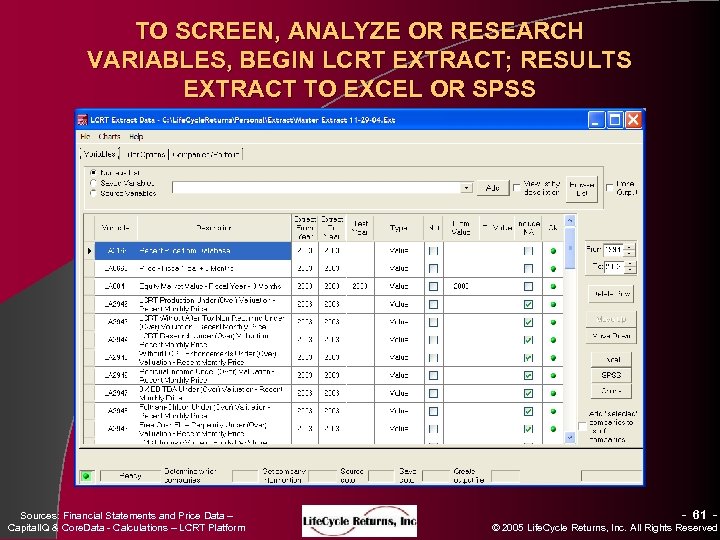Click the Delete Row button
The height and width of the screenshot is (540, 720).
[x=611, y=294]
